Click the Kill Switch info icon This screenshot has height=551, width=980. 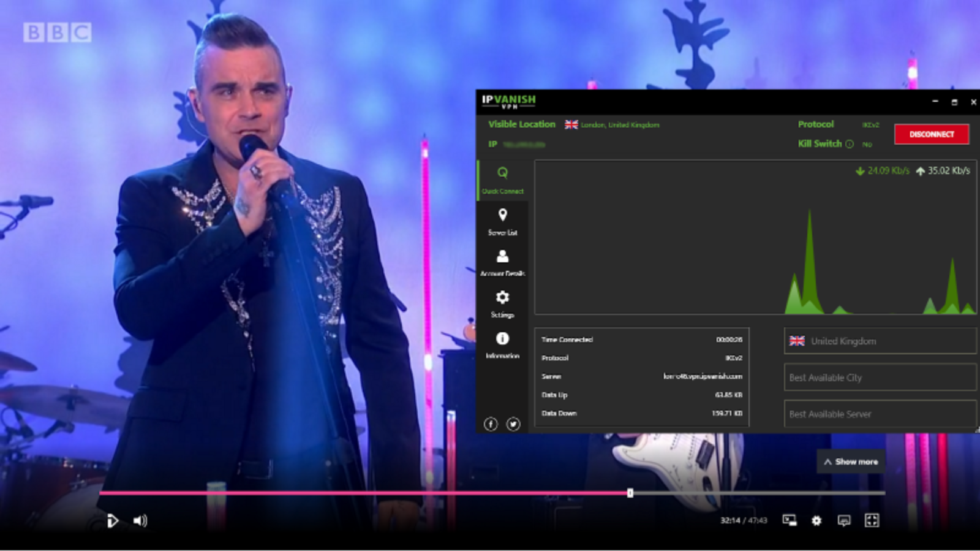[x=850, y=144]
